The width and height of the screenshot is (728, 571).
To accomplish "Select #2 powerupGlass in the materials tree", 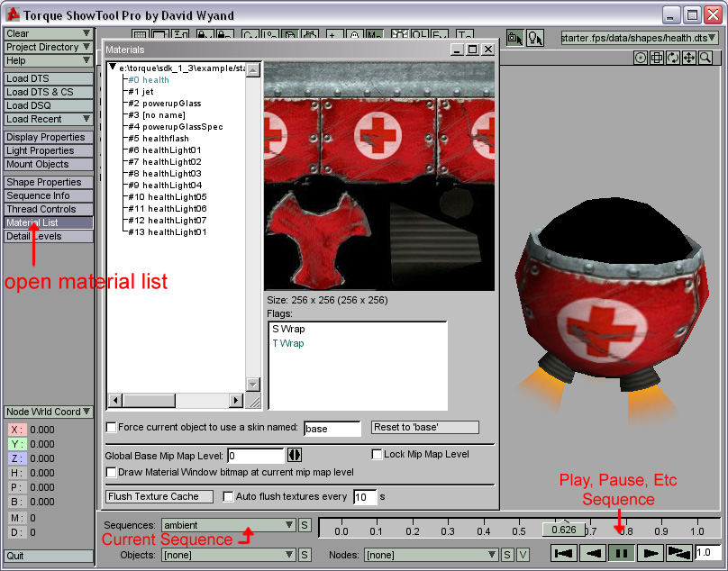I will pos(164,104).
